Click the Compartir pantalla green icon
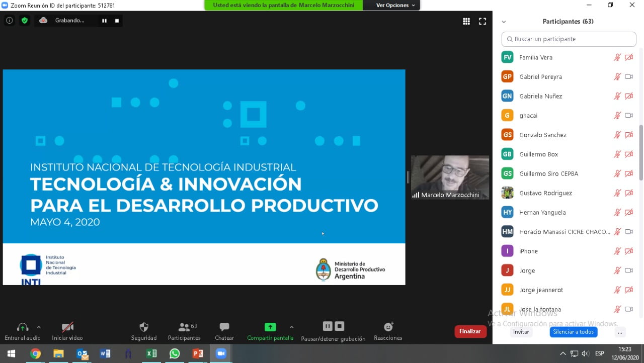The image size is (644, 363). click(x=270, y=327)
